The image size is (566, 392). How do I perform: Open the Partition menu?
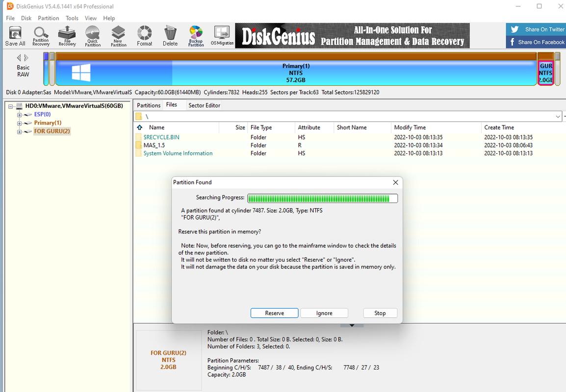(49, 18)
